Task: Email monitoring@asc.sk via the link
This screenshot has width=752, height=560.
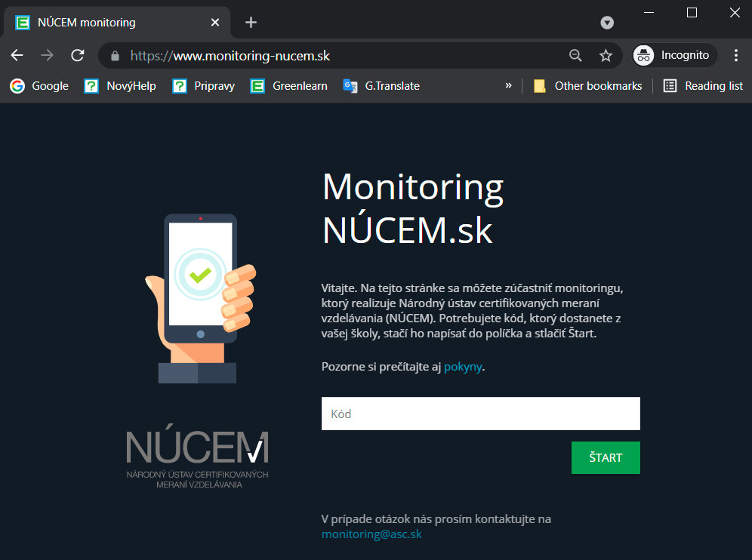Action: coord(371,534)
